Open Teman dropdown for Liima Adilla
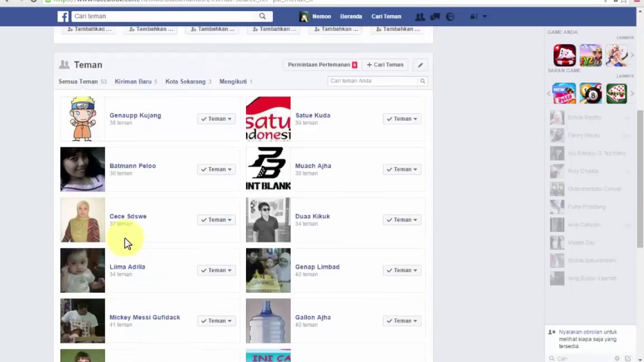 click(216, 270)
